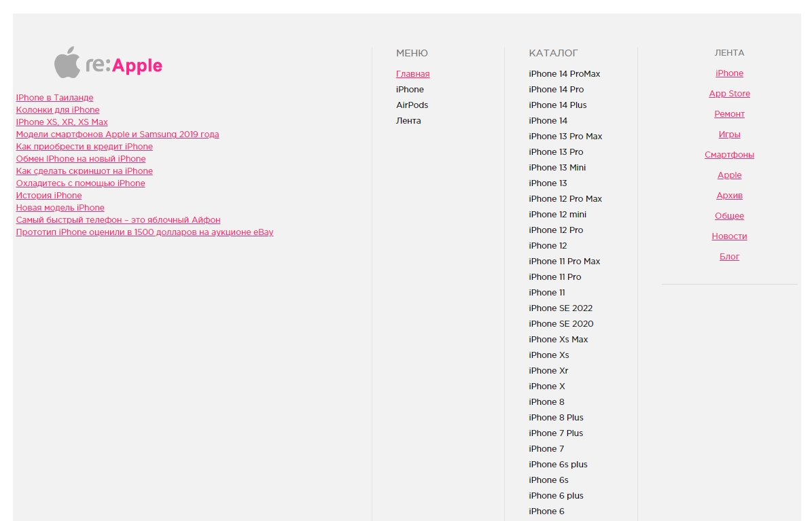Open 'Как приобрести в кредит iPhone' link
This screenshot has width=812, height=521.
click(84, 147)
